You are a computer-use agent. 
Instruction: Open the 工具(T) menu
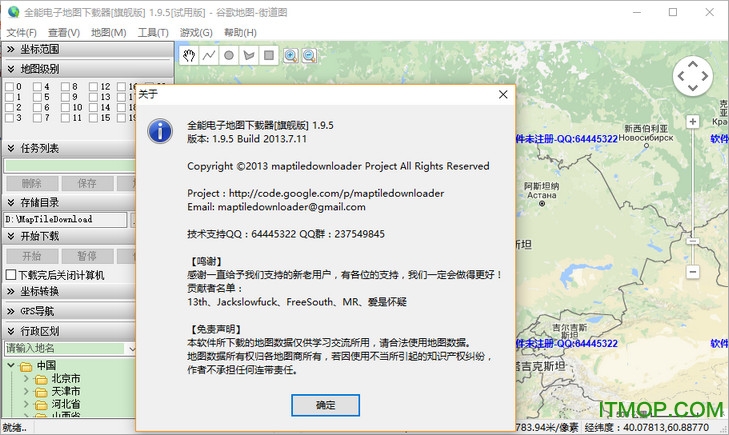[153, 33]
